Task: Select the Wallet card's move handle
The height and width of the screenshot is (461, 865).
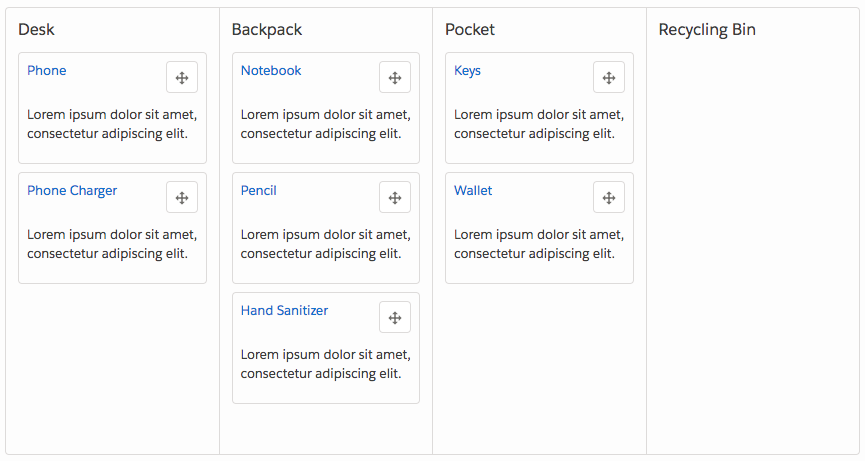Action: (609, 197)
